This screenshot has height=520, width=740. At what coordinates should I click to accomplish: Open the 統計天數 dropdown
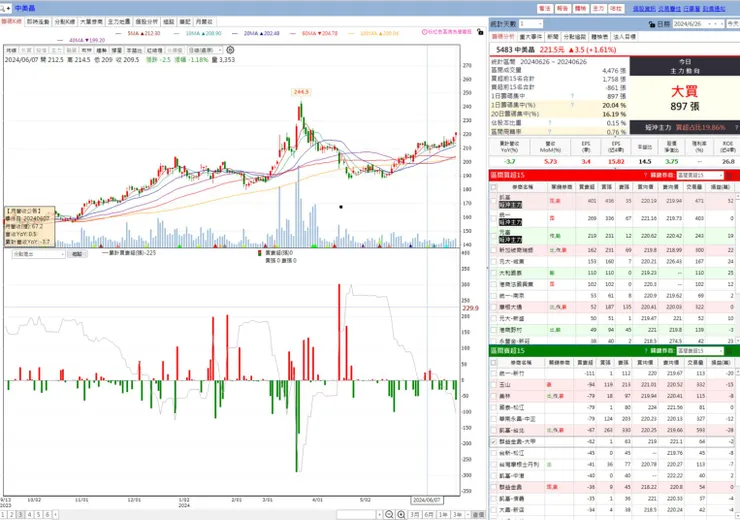click(531, 24)
